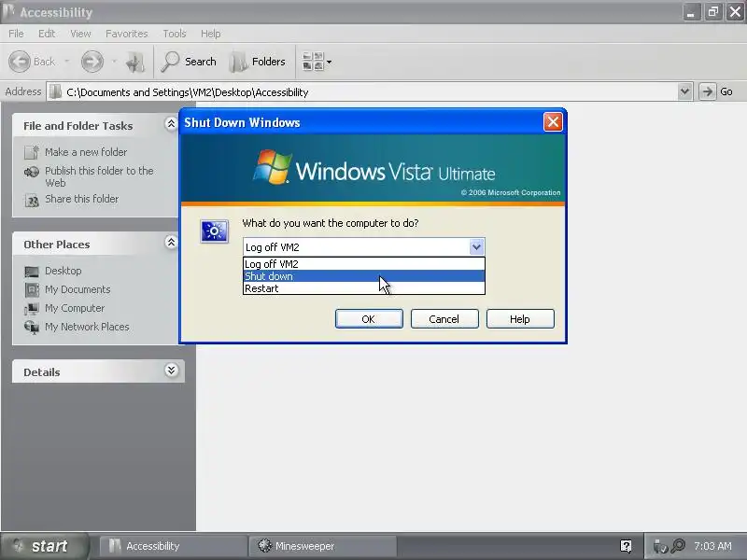Click the Start button
Screen dimensions: 747x560
44,546
